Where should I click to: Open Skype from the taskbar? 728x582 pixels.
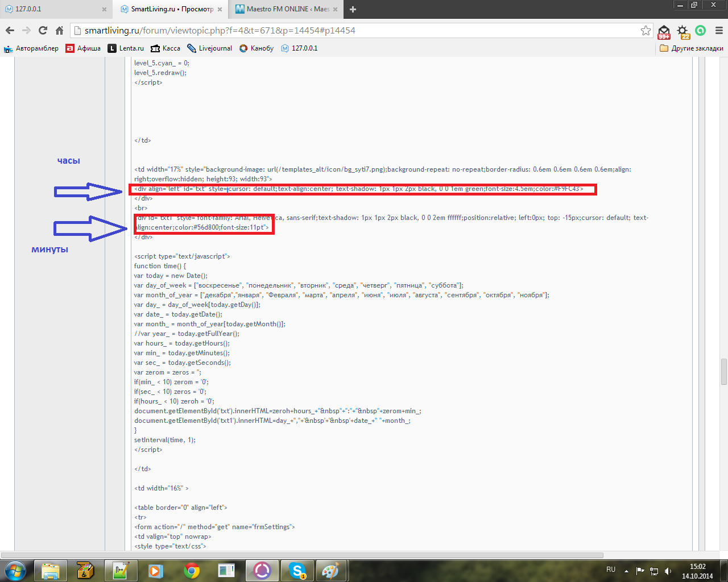[x=297, y=570]
